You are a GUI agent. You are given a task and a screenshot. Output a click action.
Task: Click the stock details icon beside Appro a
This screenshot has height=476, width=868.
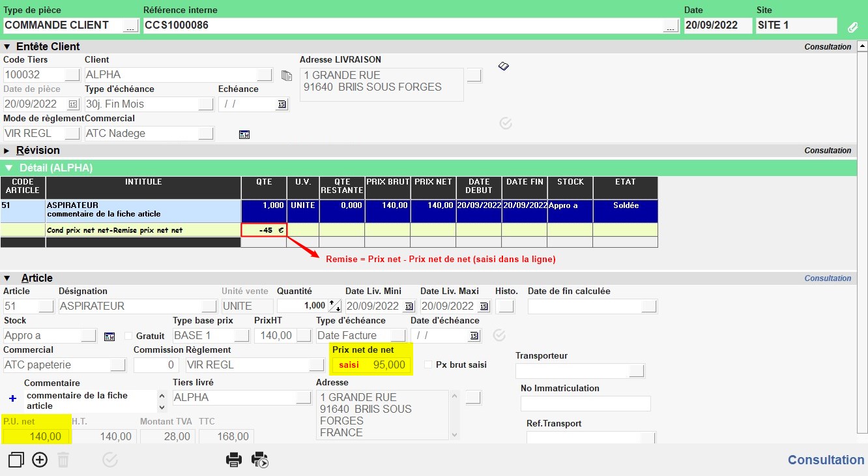(x=109, y=336)
